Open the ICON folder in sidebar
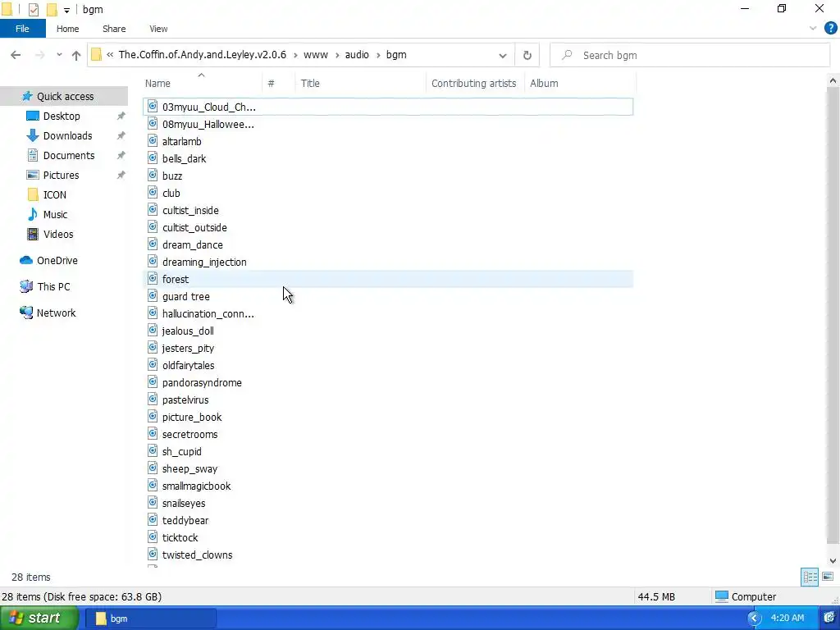 (55, 195)
